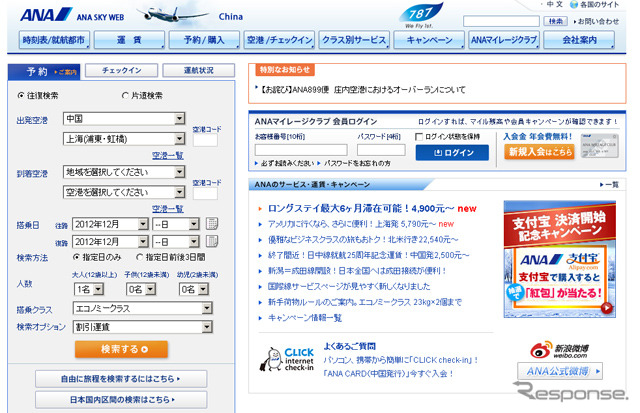The height and width of the screenshot is (413, 640).
Task: Open クラス別サービス menu
Action: (354, 40)
